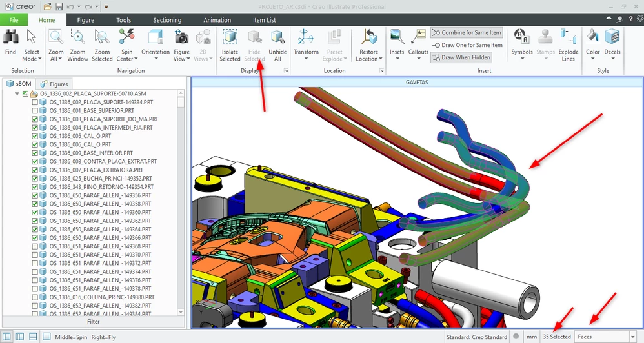
Task: Click the Unhide All icon
Action: tap(277, 37)
